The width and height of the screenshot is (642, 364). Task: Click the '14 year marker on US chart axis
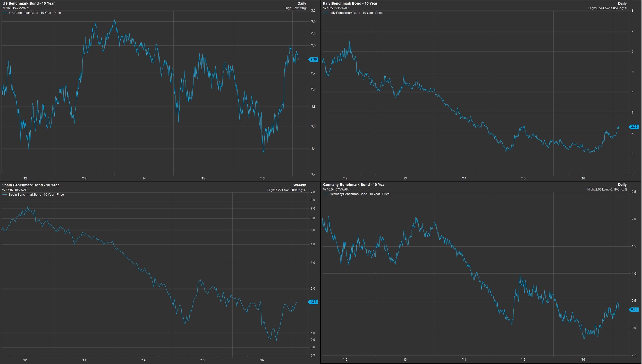[x=143, y=178]
